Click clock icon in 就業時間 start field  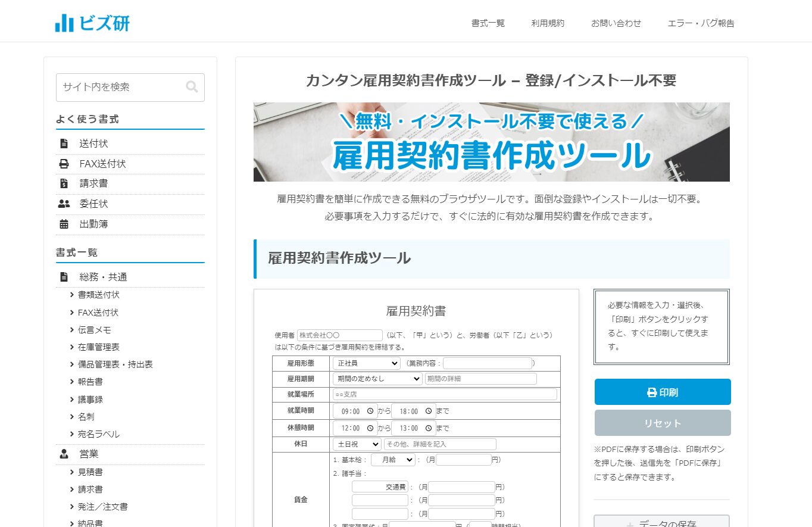(370, 411)
